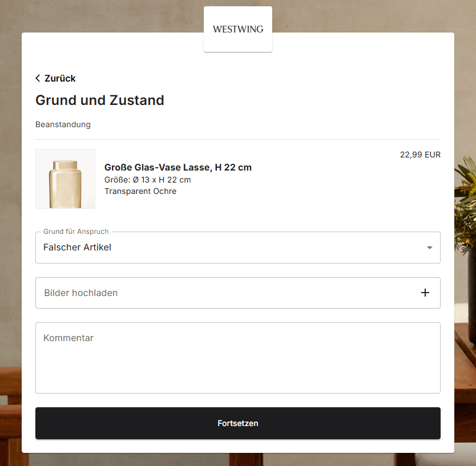
Task: Select the Große Glas-Vase Lasse product title
Action: 178,168
